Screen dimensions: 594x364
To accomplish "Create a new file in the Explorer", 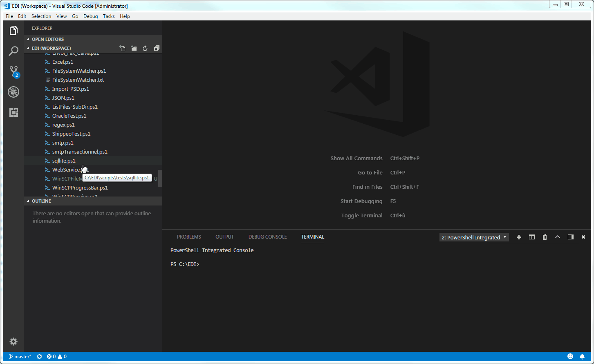I will (x=122, y=48).
